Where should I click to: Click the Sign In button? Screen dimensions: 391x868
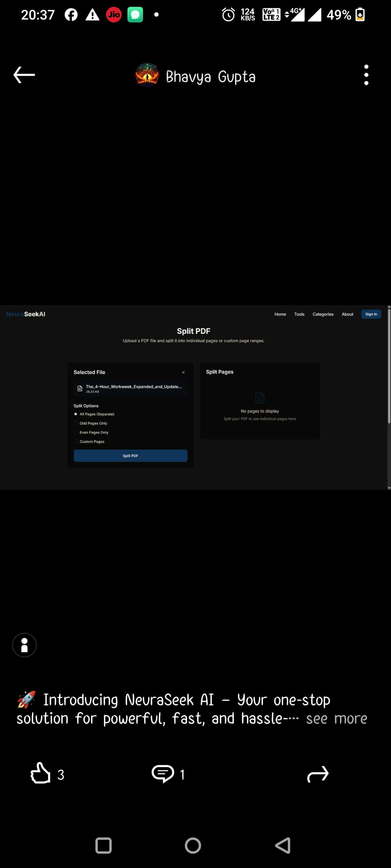(371, 314)
